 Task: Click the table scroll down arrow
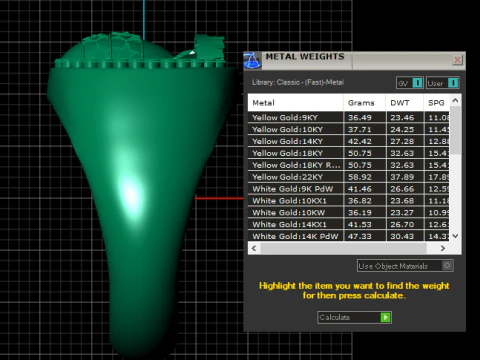click(x=455, y=236)
